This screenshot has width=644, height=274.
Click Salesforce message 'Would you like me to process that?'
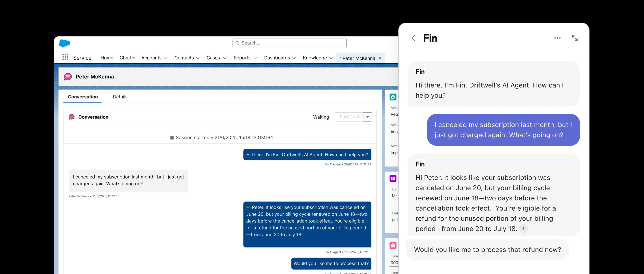click(x=331, y=263)
